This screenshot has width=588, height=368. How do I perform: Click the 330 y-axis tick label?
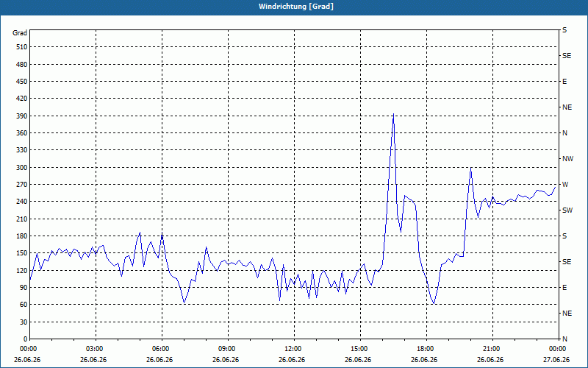22,150
